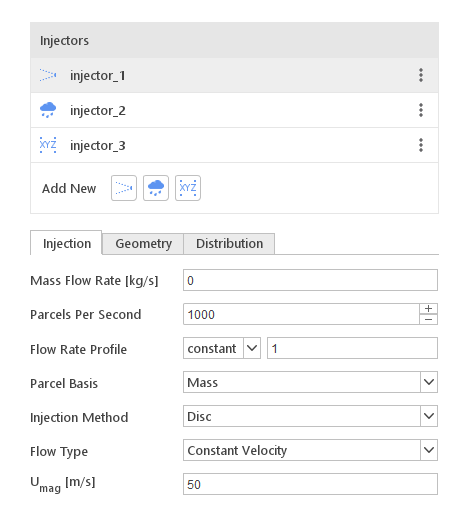This screenshot has width=469, height=515.
Task: Select the injector_1 row
Action: pyautogui.click(x=234, y=75)
